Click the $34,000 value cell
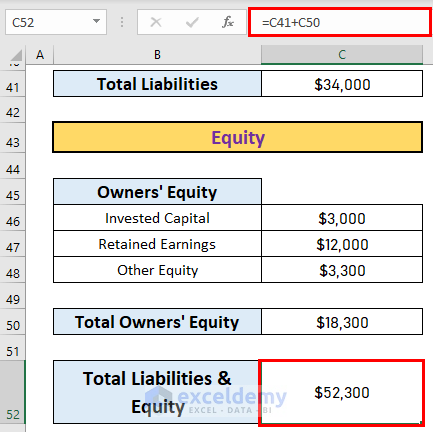 [342, 84]
